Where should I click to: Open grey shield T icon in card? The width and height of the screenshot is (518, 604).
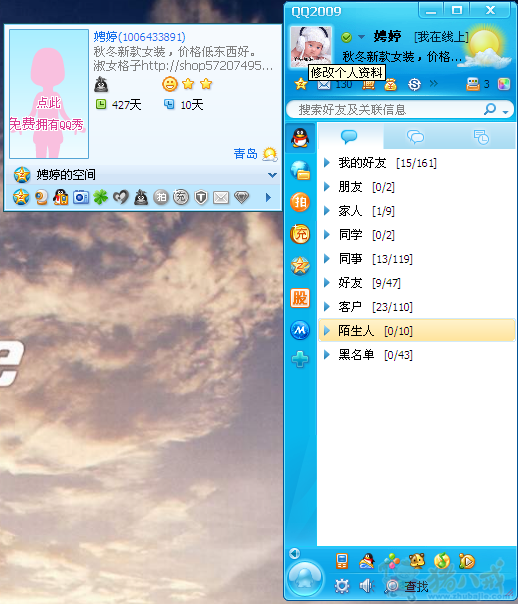(x=201, y=197)
